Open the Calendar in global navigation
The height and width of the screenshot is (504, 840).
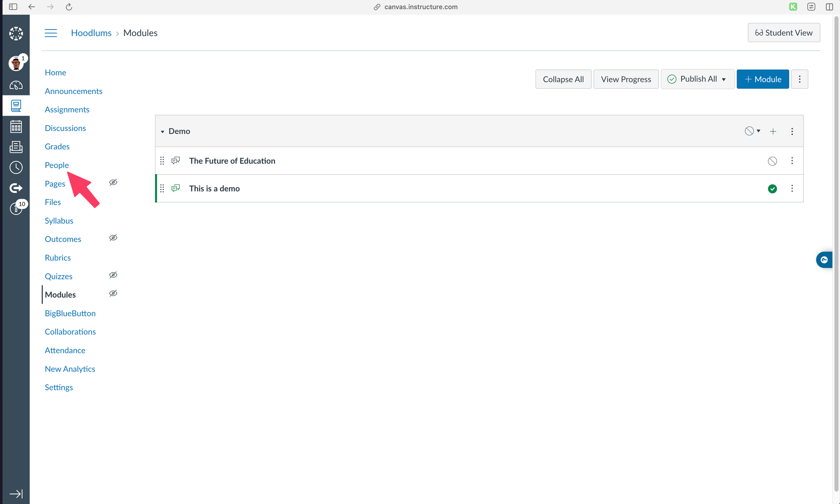pos(16,126)
